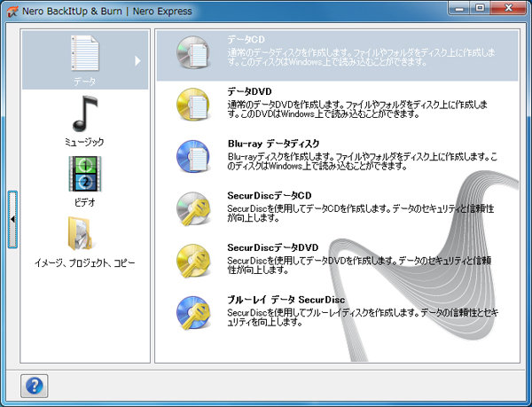The image size is (532, 407).
Task: Click the SecurDiscデータDVD gold key disc icon
Action: [192, 261]
